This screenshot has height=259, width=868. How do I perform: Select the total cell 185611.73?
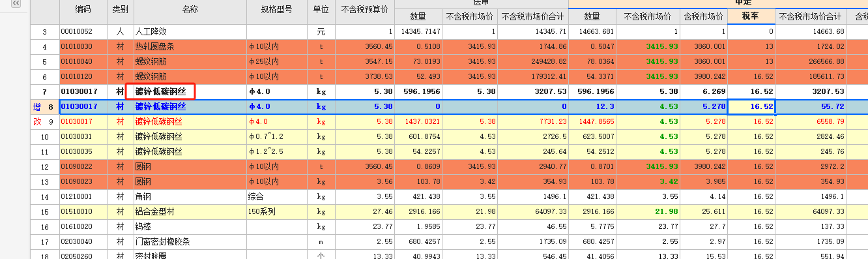click(x=811, y=76)
